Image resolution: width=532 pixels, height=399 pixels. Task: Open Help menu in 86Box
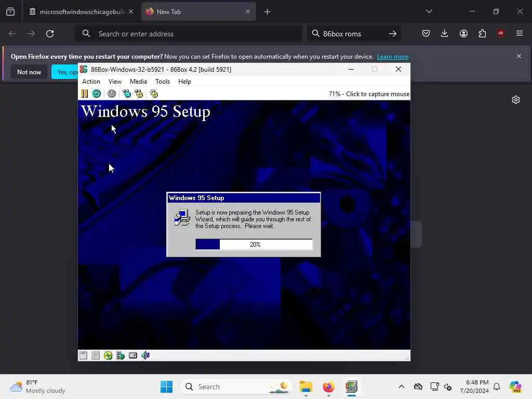(184, 82)
